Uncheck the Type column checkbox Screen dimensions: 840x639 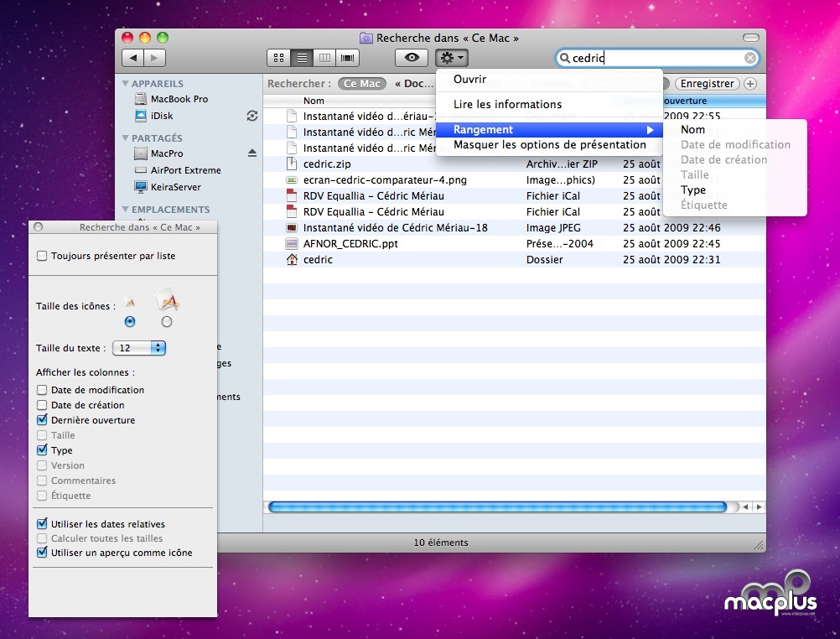point(42,449)
